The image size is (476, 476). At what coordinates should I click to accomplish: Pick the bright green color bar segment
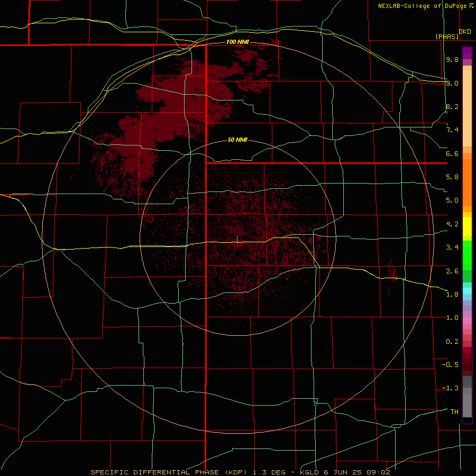[467, 255]
